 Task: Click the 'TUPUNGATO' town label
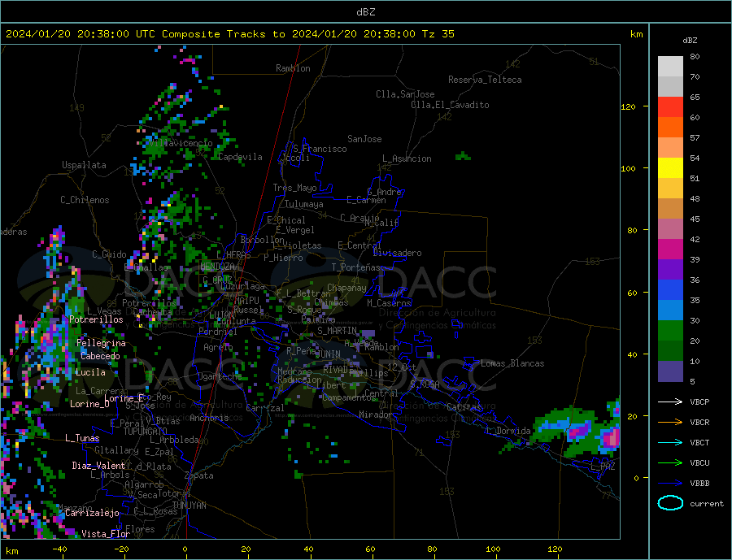(146, 432)
